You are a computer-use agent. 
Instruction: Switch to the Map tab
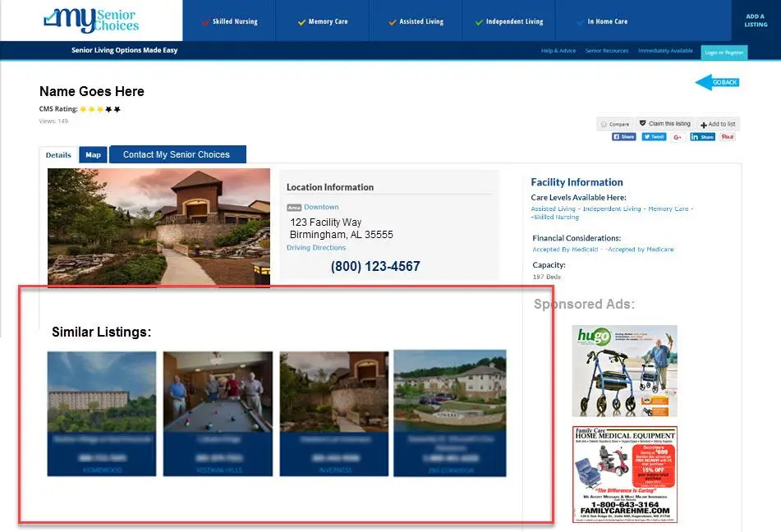[93, 154]
